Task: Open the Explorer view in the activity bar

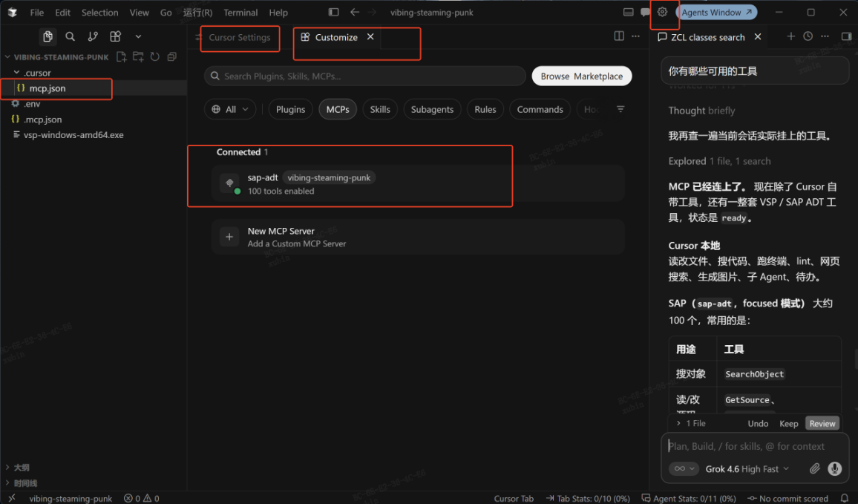Action: pos(48,36)
